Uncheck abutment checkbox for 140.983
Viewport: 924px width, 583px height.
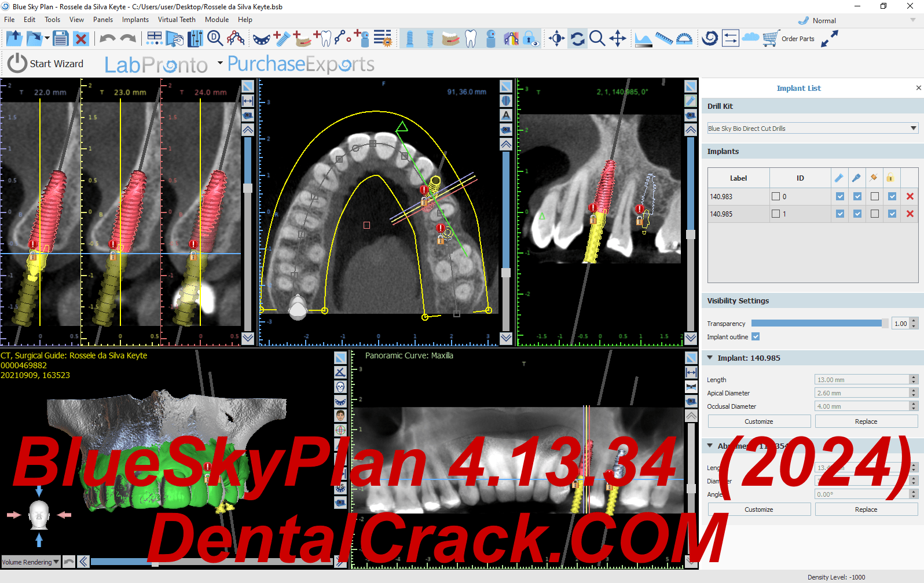coord(857,196)
